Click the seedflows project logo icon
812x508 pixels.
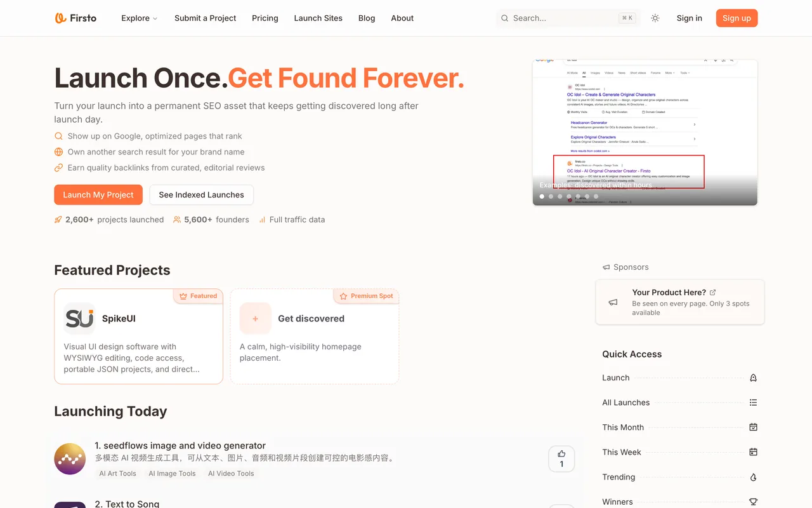coord(70,458)
